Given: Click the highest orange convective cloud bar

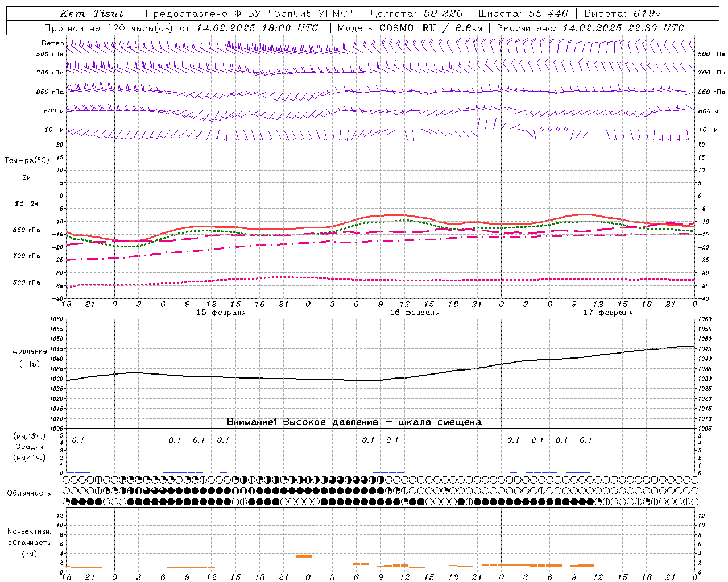Looking at the screenshot, I should pos(303,556).
